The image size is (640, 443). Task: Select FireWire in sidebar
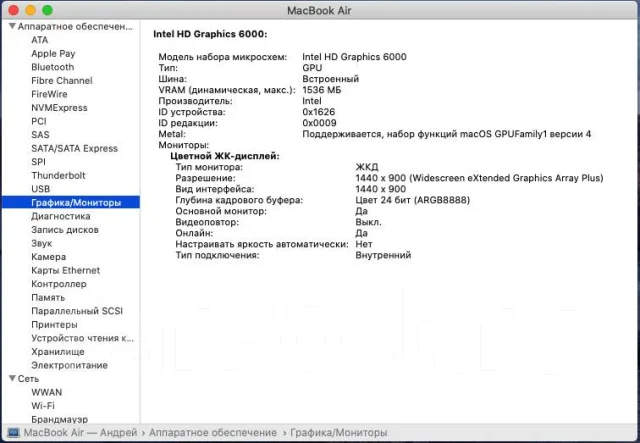point(49,94)
